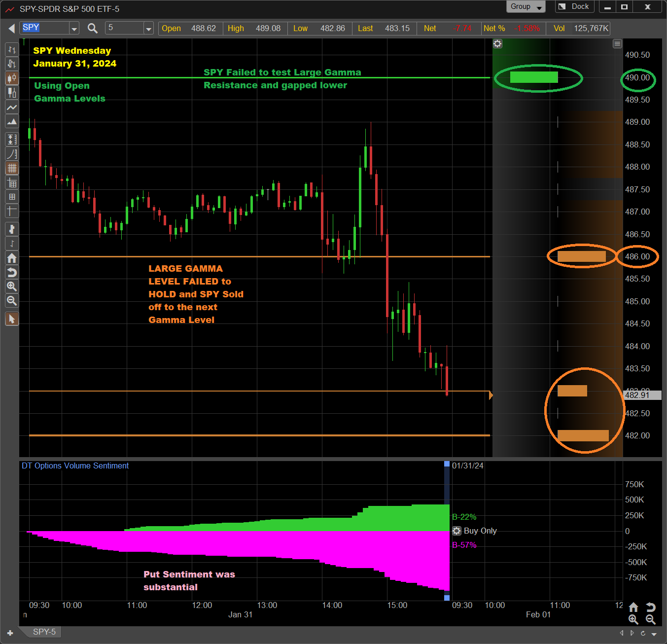Viewport: 667px width, 644px height.
Task: Click the refresh icon in bottom bar
Action: coord(643,633)
